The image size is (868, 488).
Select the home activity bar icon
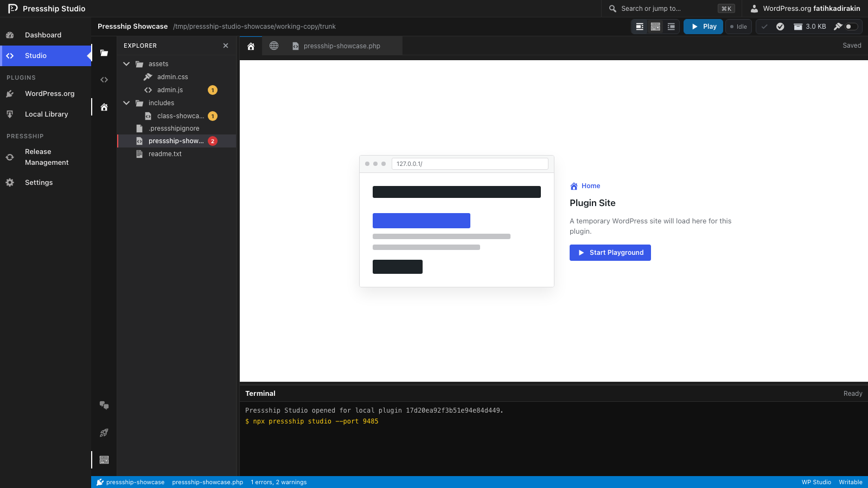tap(104, 107)
